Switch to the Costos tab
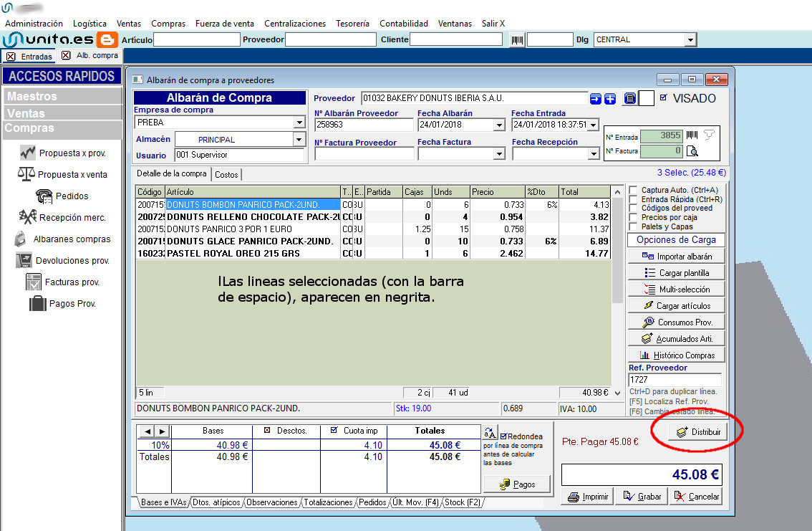The width and height of the screenshot is (812, 531). 226,175
